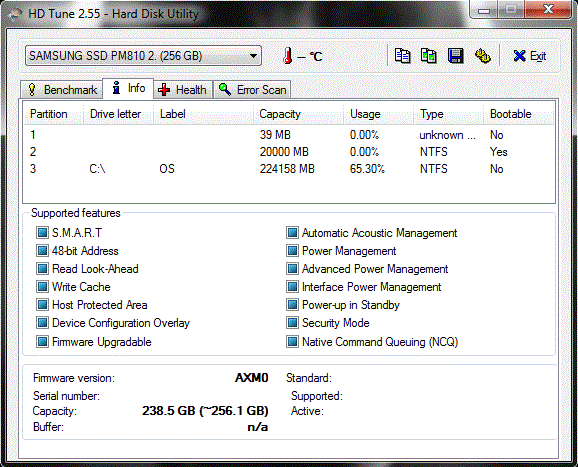Click the red thermometer temperature icon
Viewport: 578px width, 467px height.
pyautogui.click(x=288, y=56)
